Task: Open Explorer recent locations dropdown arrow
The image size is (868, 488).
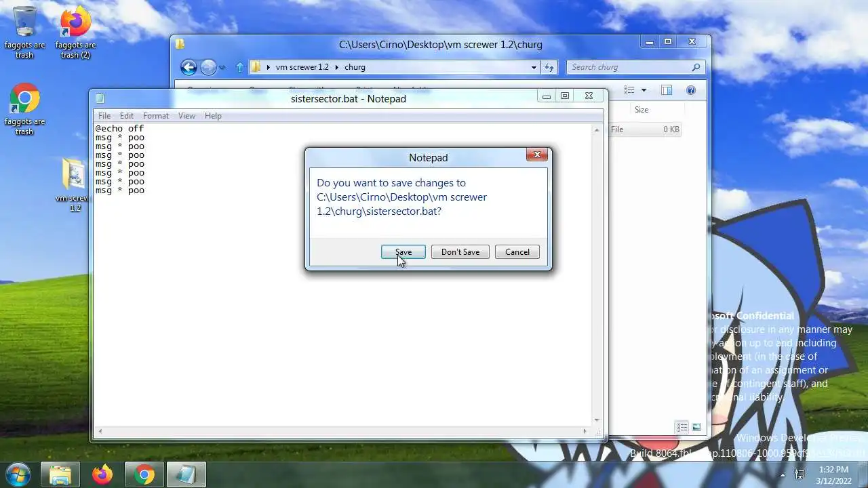Action: point(222,68)
